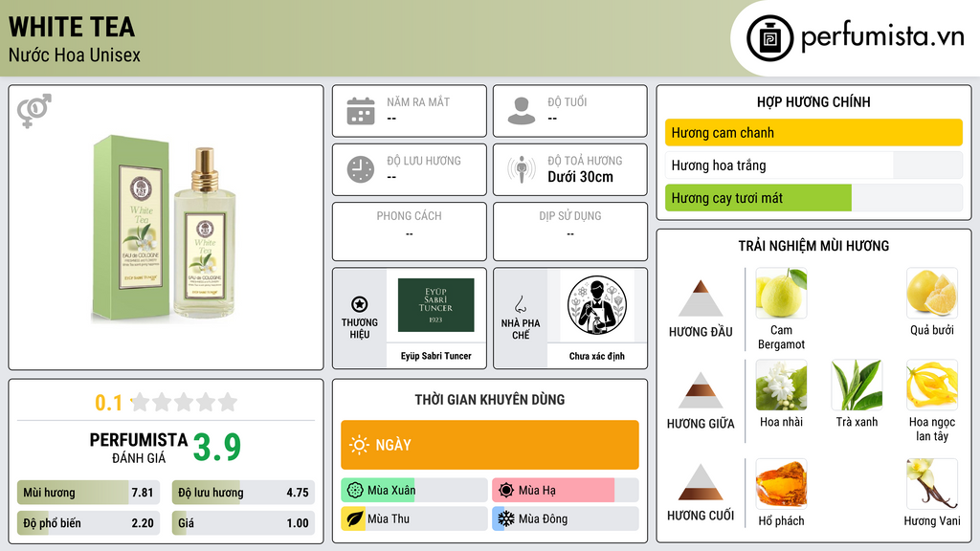The width and height of the screenshot is (980, 551).
Task: Click the Giá 1.00 score bar
Action: coord(243,523)
